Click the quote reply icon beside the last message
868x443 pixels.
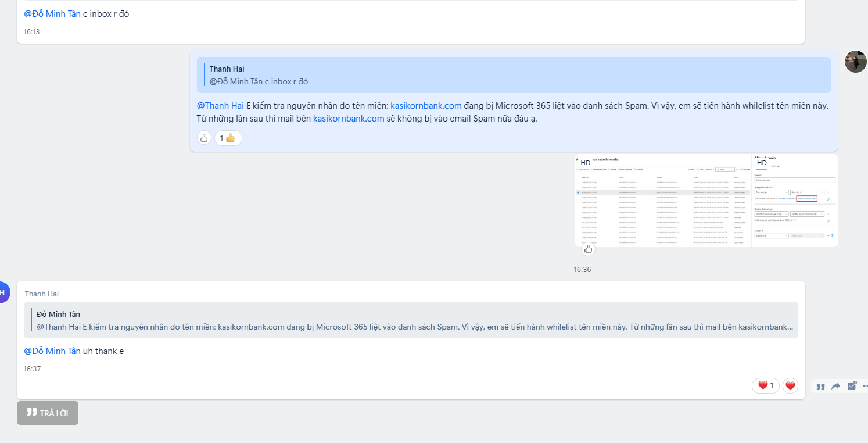(820, 386)
